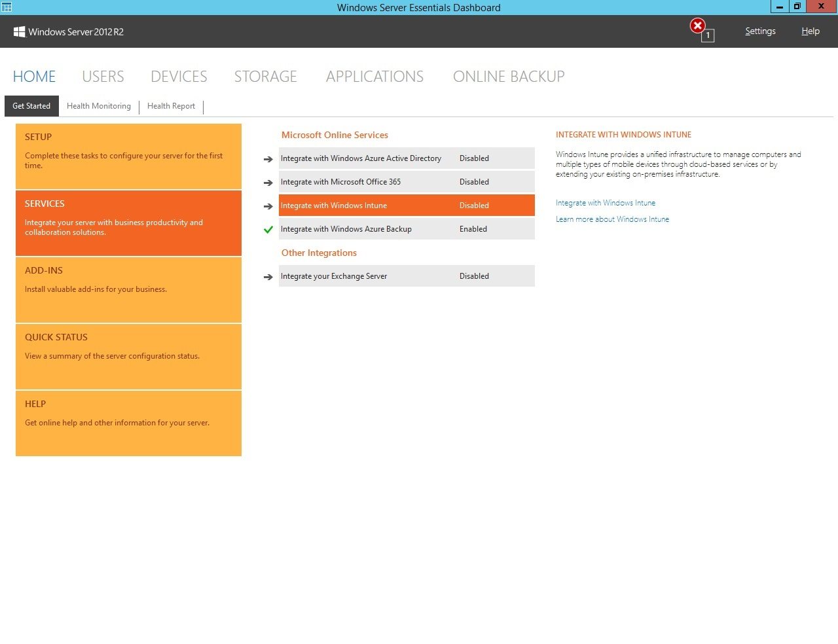Switch to the HOME section

click(x=34, y=77)
